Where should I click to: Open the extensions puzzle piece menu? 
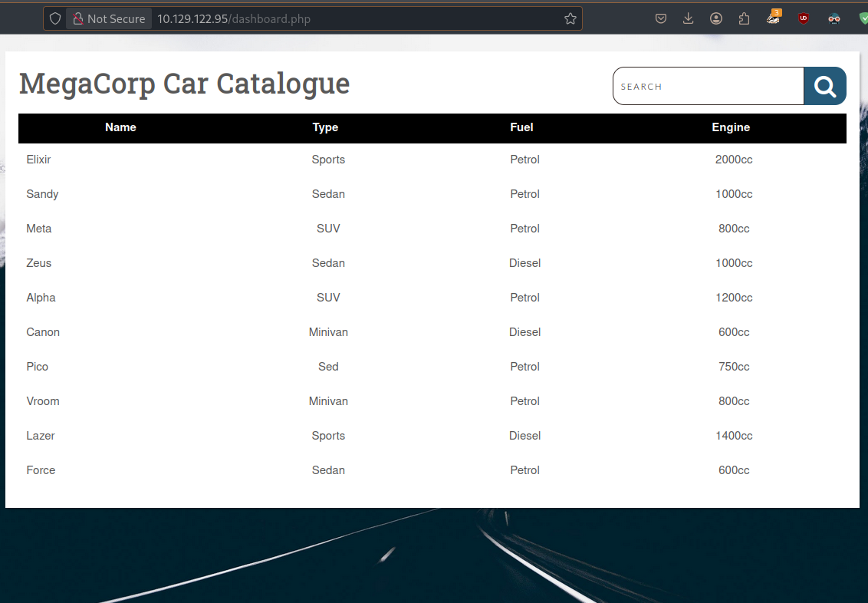point(744,18)
